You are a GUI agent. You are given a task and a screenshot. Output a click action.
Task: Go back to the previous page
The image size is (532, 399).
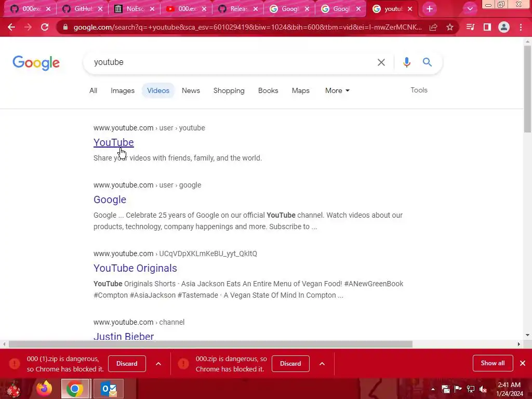11,27
